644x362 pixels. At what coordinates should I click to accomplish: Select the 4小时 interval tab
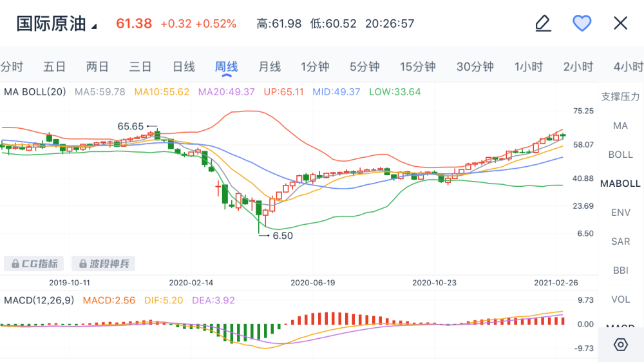coord(629,66)
